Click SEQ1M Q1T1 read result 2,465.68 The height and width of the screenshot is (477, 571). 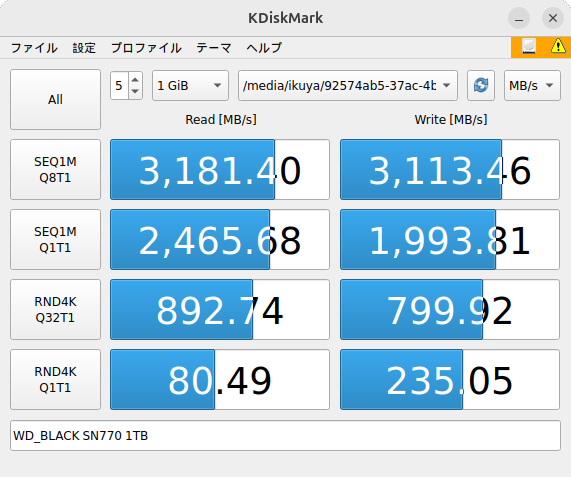(x=220, y=240)
